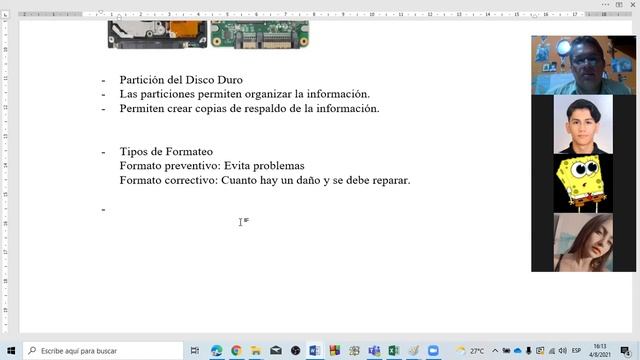This screenshot has height=360, width=640.
Task: Click the text 'Partición del Disco Duro'
Action: click(181, 80)
